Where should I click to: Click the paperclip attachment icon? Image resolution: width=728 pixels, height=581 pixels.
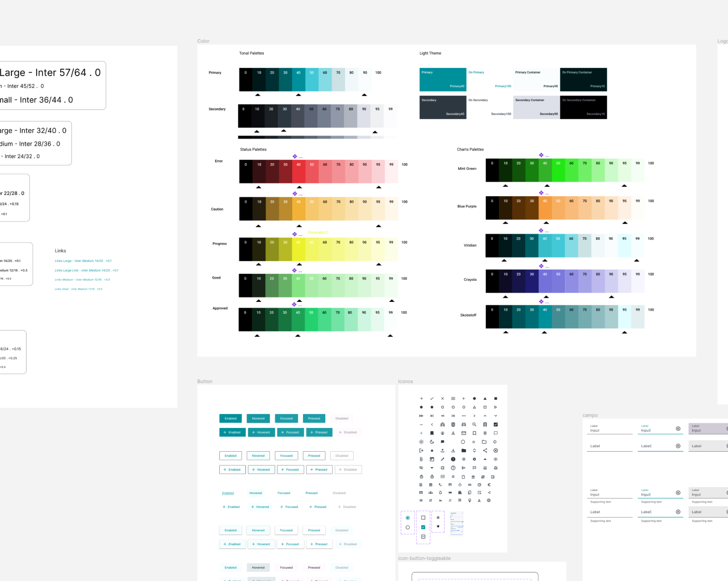(x=421, y=459)
